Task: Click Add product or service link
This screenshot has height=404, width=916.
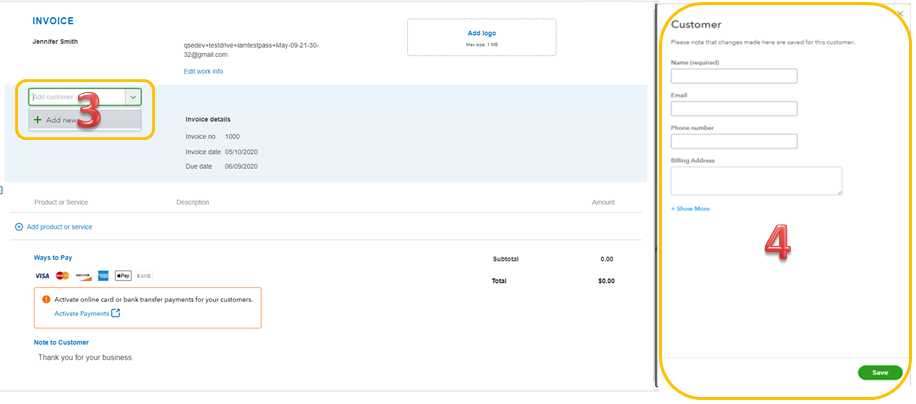Action: pos(59,227)
